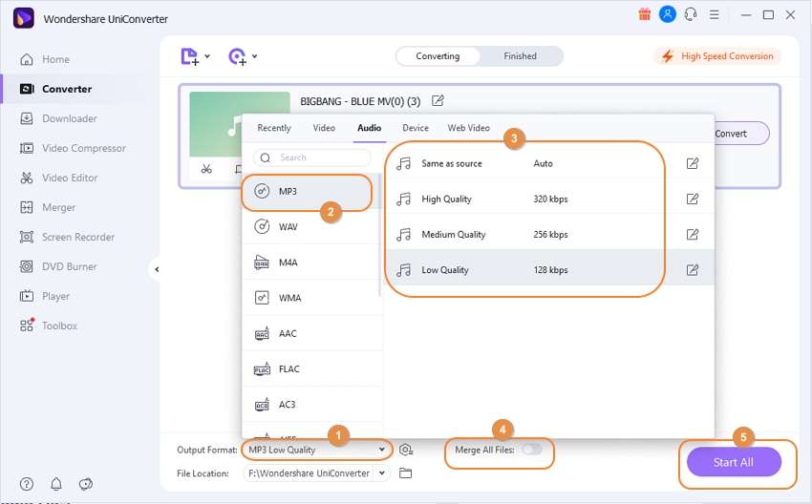This screenshot has width=812, height=504.
Task: Click the Toolbox grid icon
Action: pyautogui.click(x=27, y=325)
